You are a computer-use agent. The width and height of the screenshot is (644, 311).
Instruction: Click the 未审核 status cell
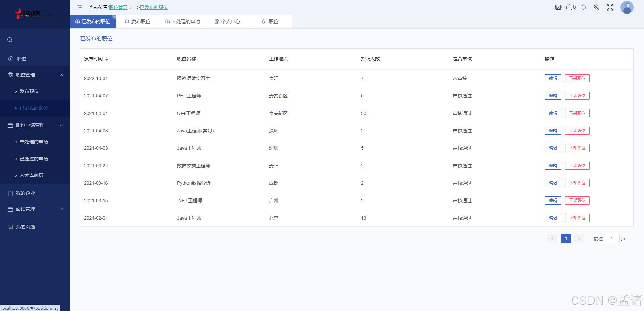tap(460, 78)
